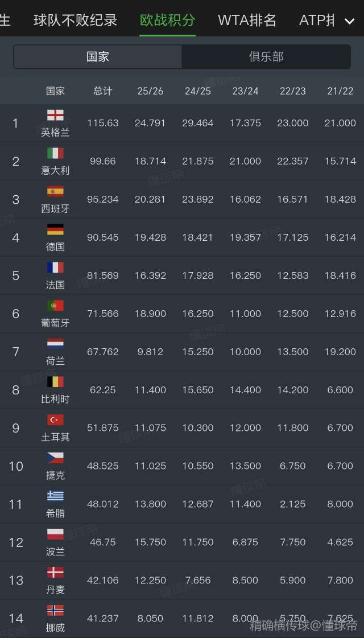Tap the England flag icon
364x638 pixels.
coord(55,115)
